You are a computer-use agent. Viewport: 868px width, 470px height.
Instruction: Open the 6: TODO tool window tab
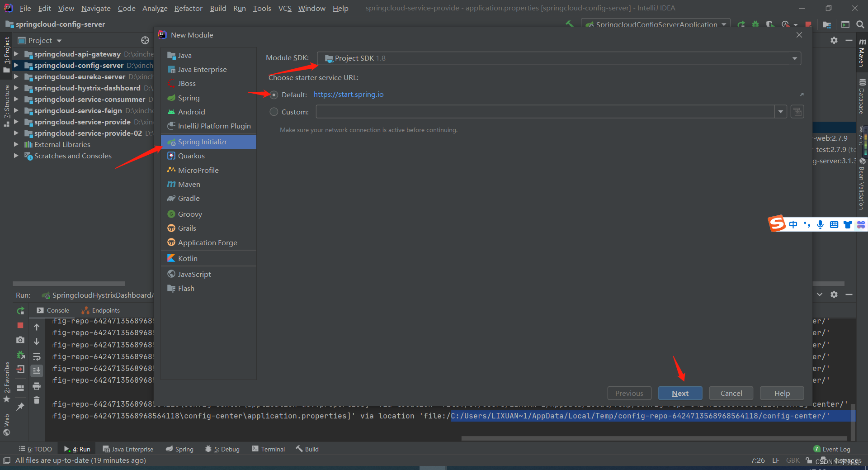point(36,449)
